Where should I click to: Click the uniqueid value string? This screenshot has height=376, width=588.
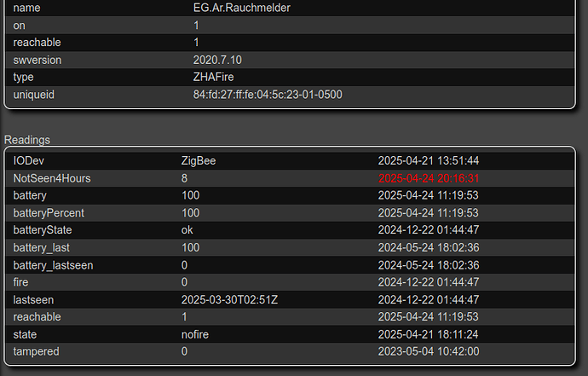(x=268, y=95)
